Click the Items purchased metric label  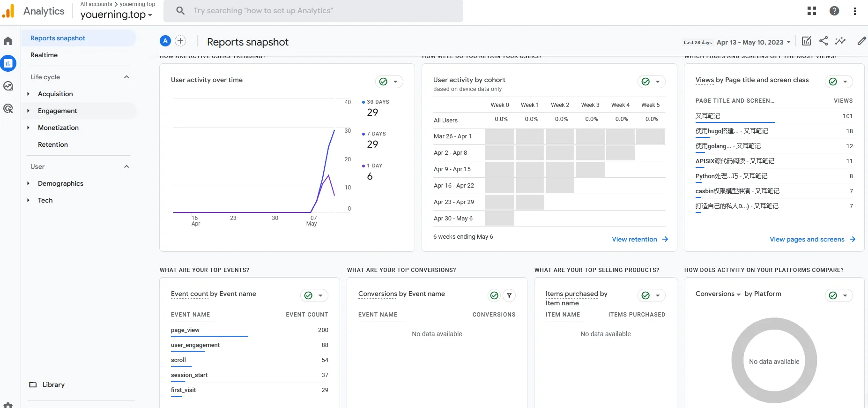pos(572,294)
